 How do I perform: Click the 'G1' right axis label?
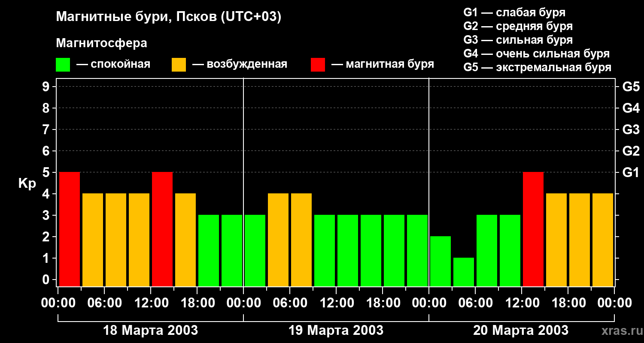[x=631, y=172]
